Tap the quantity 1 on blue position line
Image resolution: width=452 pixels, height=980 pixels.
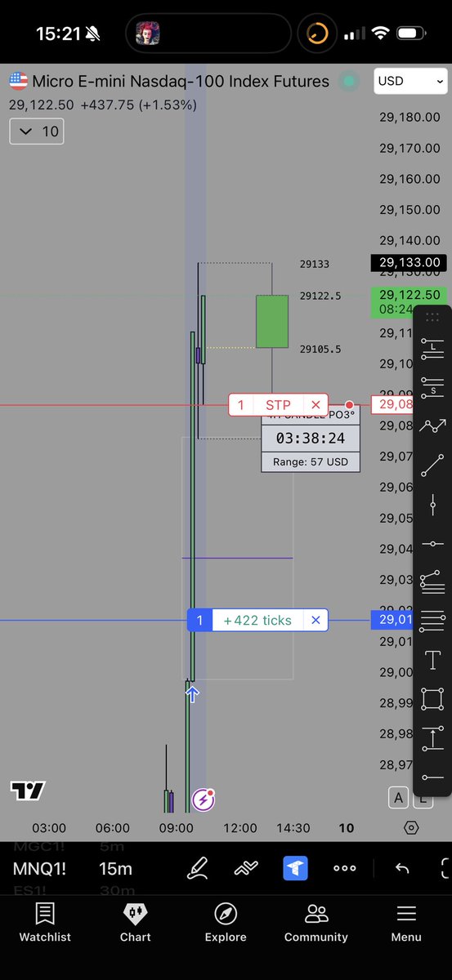(199, 621)
